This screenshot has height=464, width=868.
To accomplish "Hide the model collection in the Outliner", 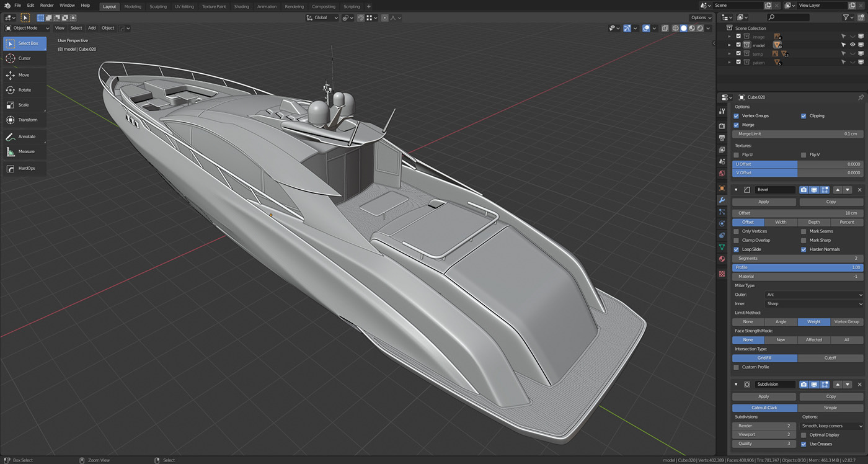I will coord(852,44).
